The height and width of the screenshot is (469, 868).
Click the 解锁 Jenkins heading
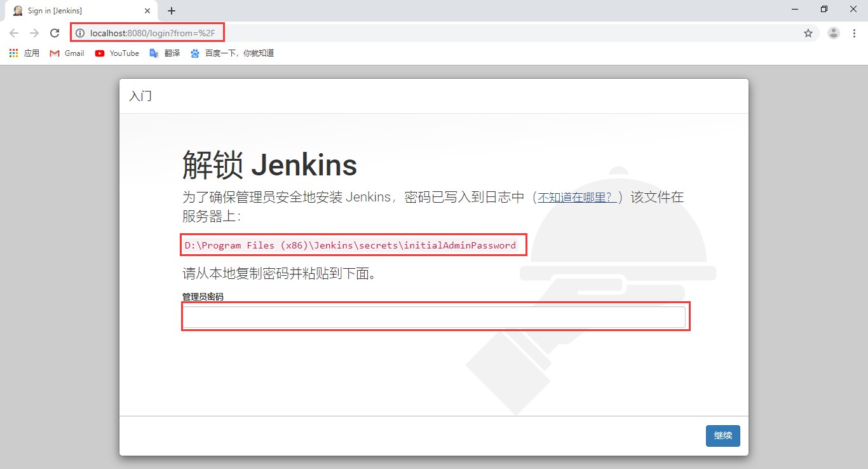click(269, 165)
